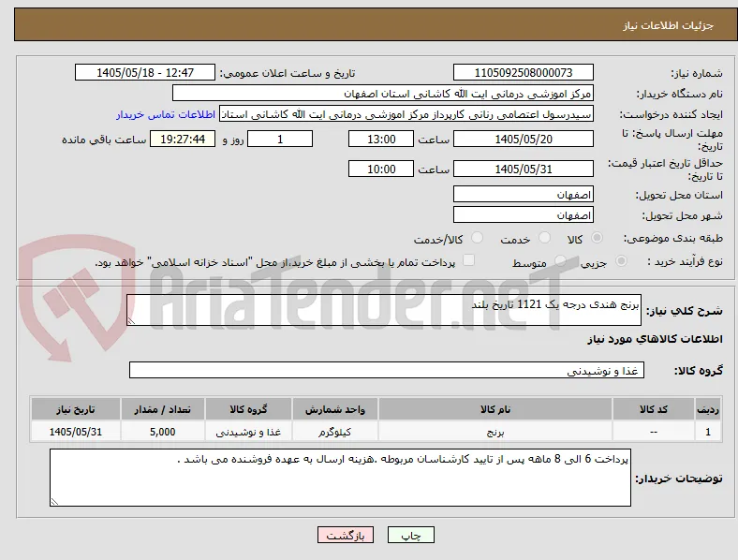Click the request creator name field
Screen dimensions: 738x560
coord(406,114)
